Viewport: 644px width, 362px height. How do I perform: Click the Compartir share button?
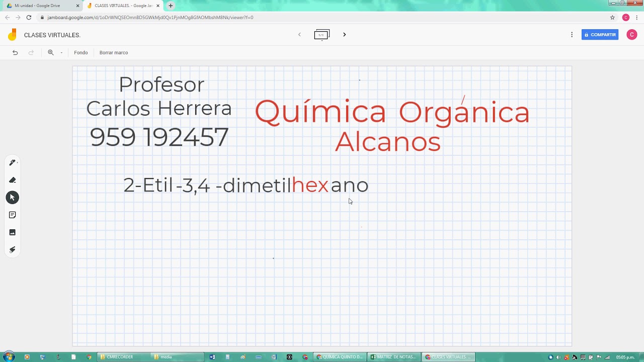(x=600, y=35)
